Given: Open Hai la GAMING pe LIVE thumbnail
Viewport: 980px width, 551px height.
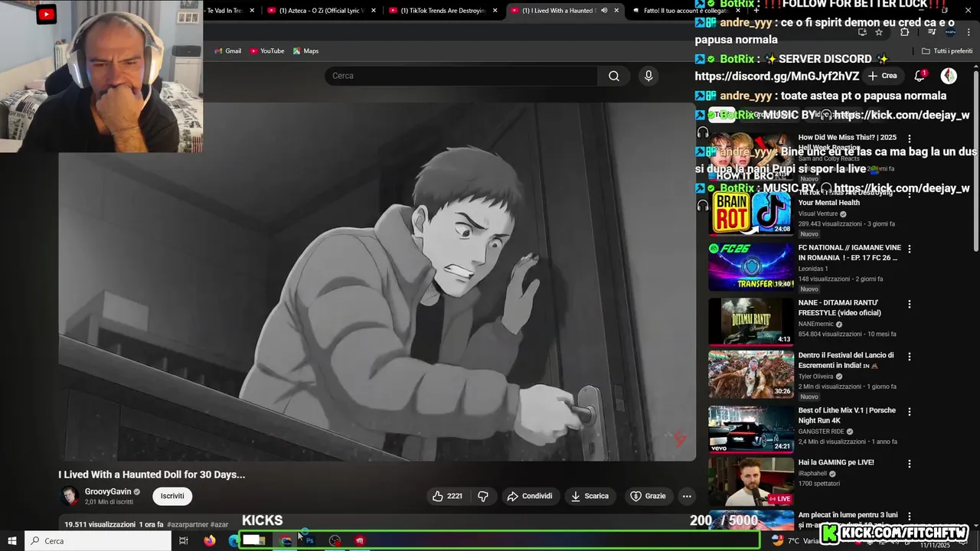Looking at the screenshot, I should coord(751,482).
